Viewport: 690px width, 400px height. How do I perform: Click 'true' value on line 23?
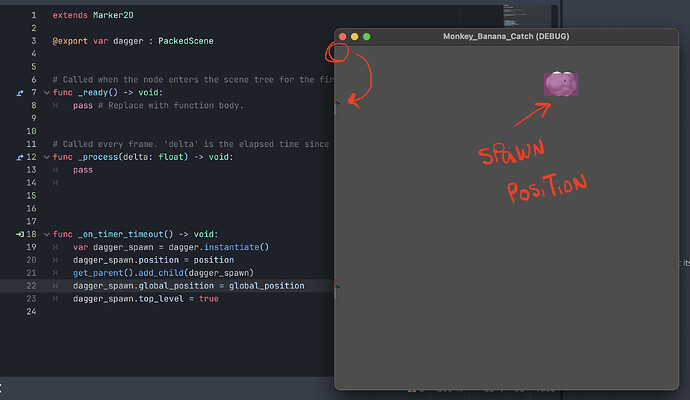209,299
